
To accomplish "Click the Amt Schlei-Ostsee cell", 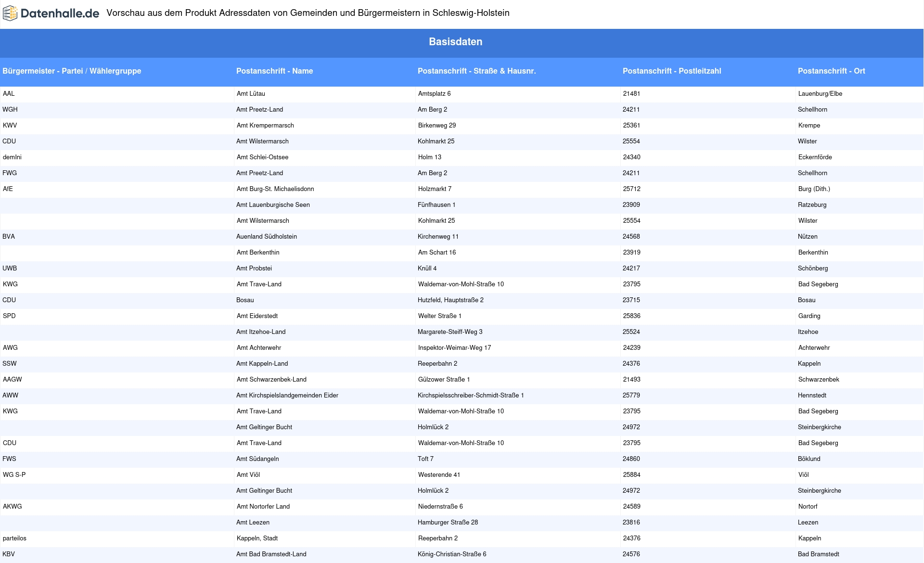I will (262, 157).
